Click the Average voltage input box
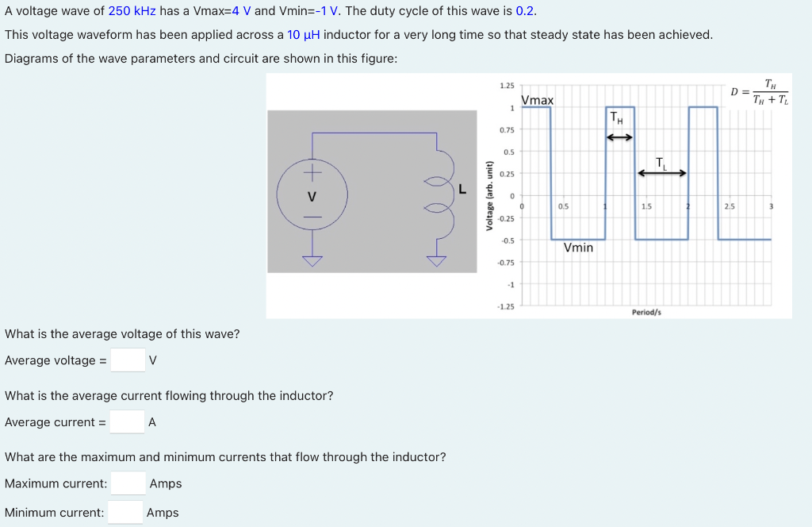Image resolution: width=812 pixels, height=527 pixels. coord(128,360)
